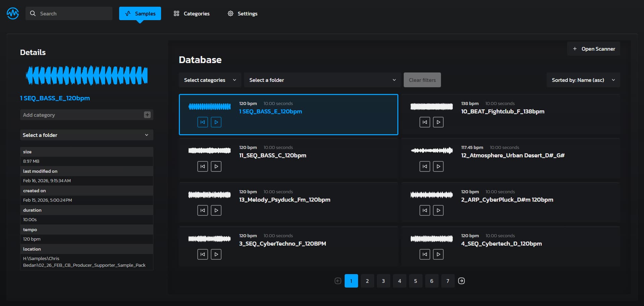
Task: Expand the Select categories dropdown
Action: click(210, 80)
